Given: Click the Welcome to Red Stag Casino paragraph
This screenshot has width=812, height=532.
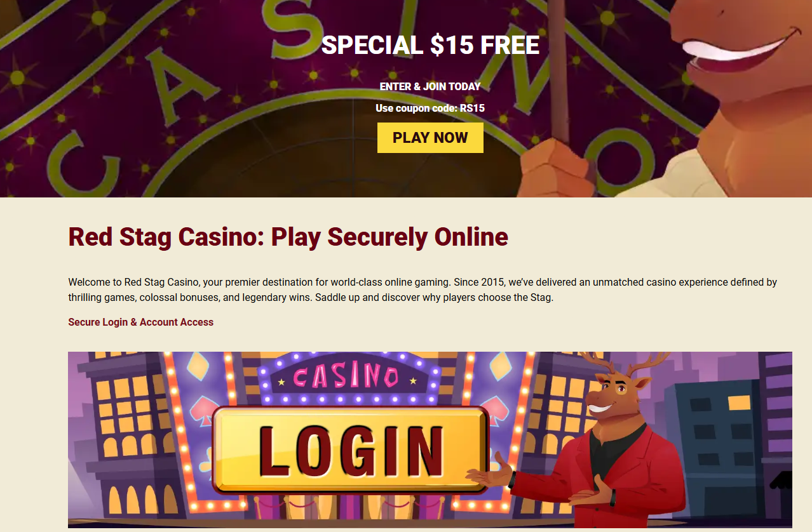Looking at the screenshot, I should 423,289.
